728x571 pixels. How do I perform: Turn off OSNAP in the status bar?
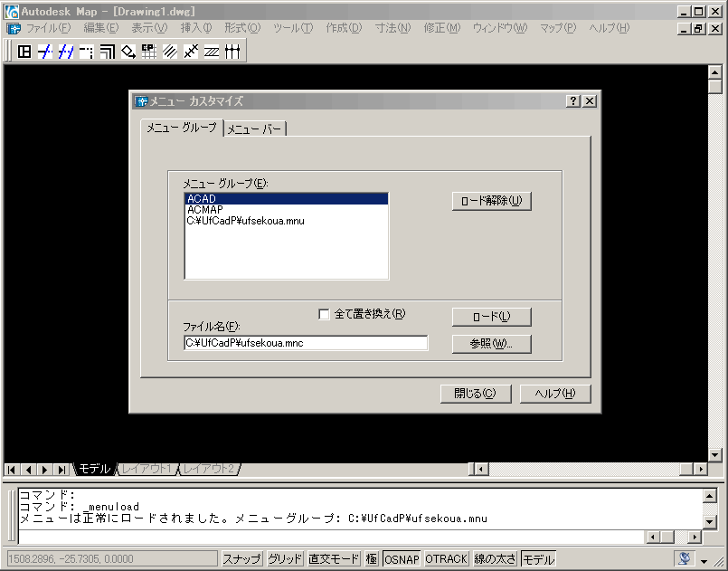coord(402,558)
